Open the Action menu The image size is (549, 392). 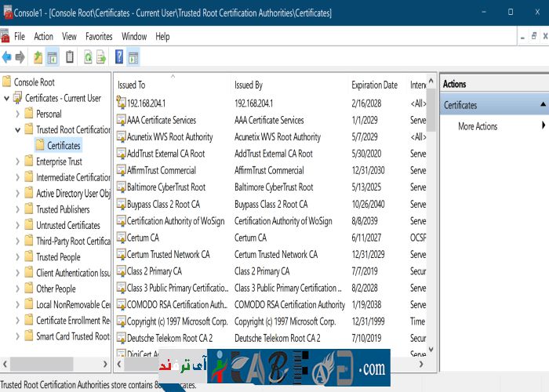[44, 36]
